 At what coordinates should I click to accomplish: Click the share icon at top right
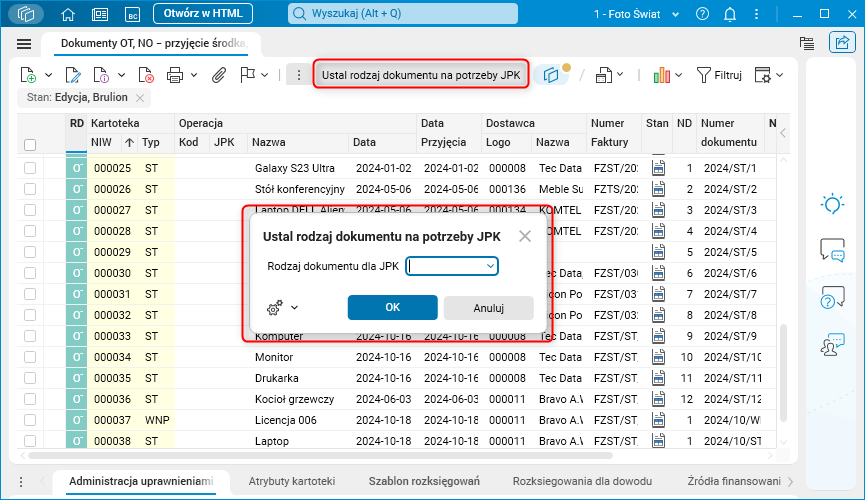coord(842,42)
